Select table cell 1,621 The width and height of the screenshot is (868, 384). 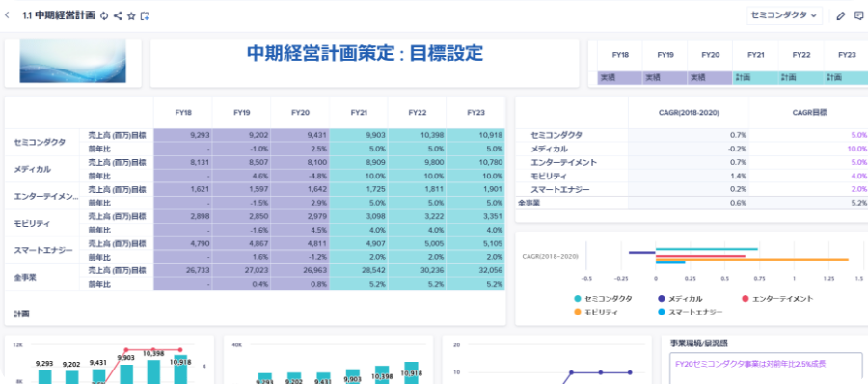pos(182,189)
